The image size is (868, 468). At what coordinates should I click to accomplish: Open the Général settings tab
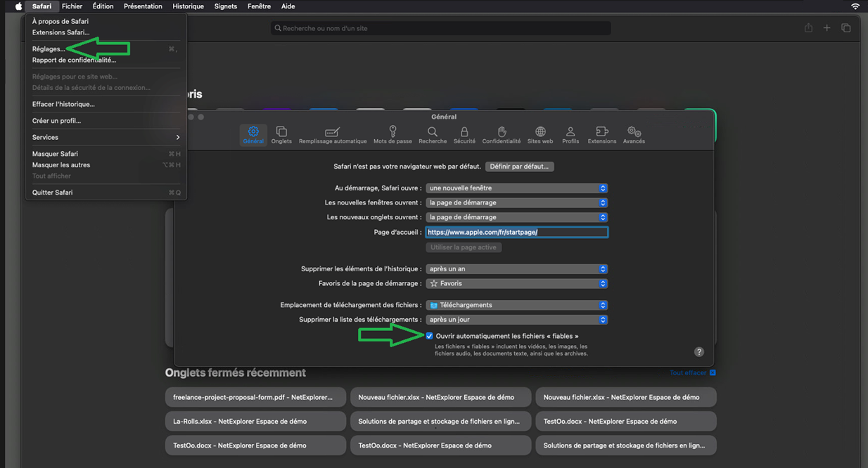253,135
